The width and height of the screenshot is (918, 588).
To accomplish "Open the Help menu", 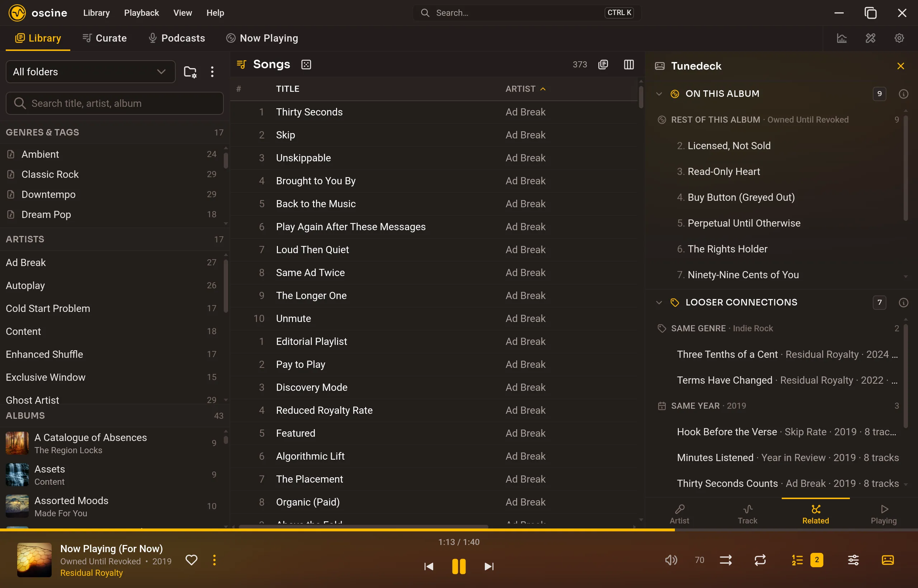I will tap(215, 13).
